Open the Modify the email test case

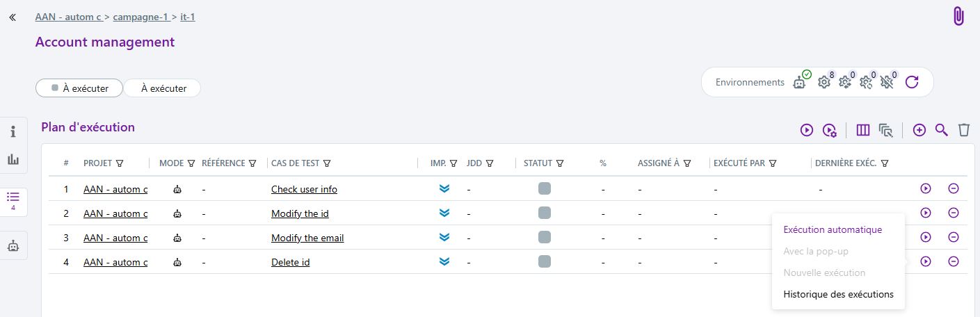coord(307,238)
